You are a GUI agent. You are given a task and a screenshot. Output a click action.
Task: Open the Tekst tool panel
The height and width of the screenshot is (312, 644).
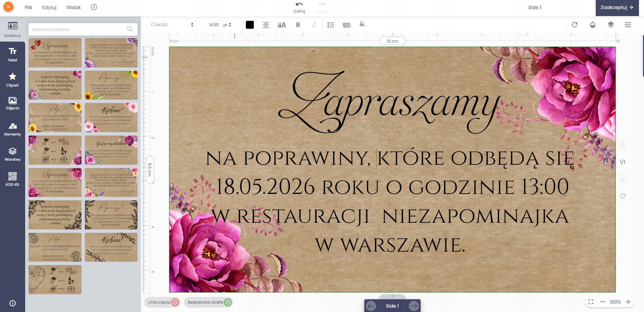pyautogui.click(x=12, y=54)
